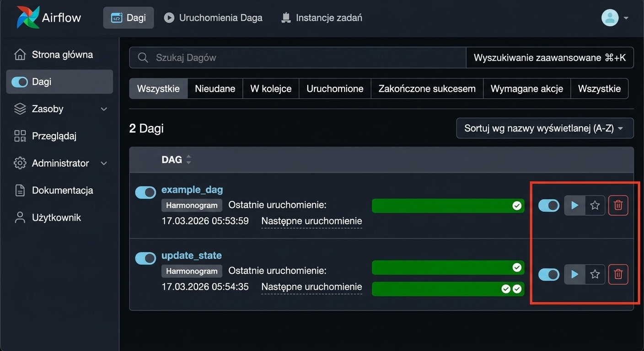Delete example_dag with the trash icon
This screenshot has height=351, width=644.
pyautogui.click(x=618, y=206)
